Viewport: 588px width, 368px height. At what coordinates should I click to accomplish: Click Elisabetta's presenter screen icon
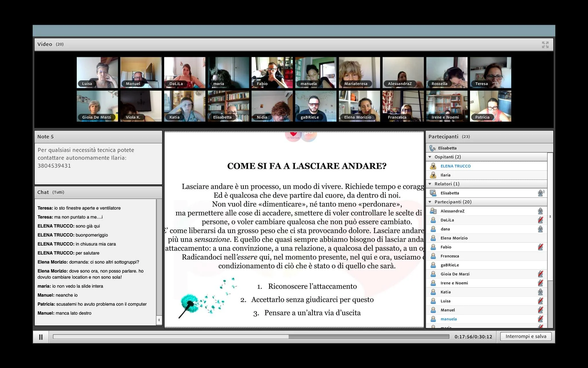pyautogui.click(x=433, y=193)
